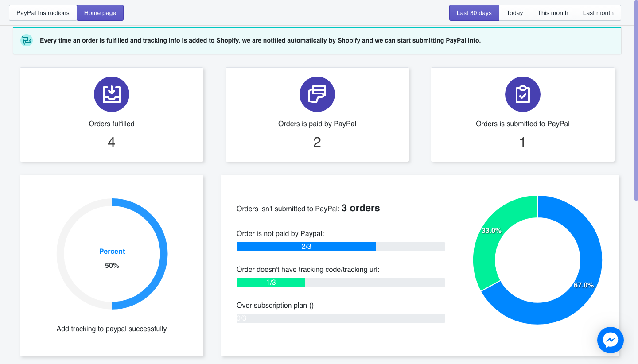Show stats for Last month

pyautogui.click(x=598, y=13)
